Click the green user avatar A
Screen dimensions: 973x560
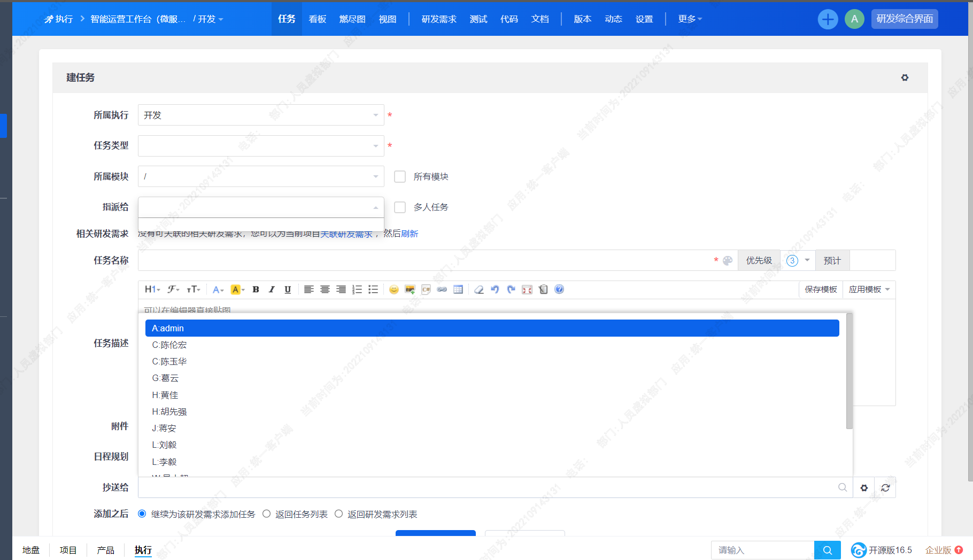pyautogui.click(x=854, y=19)
